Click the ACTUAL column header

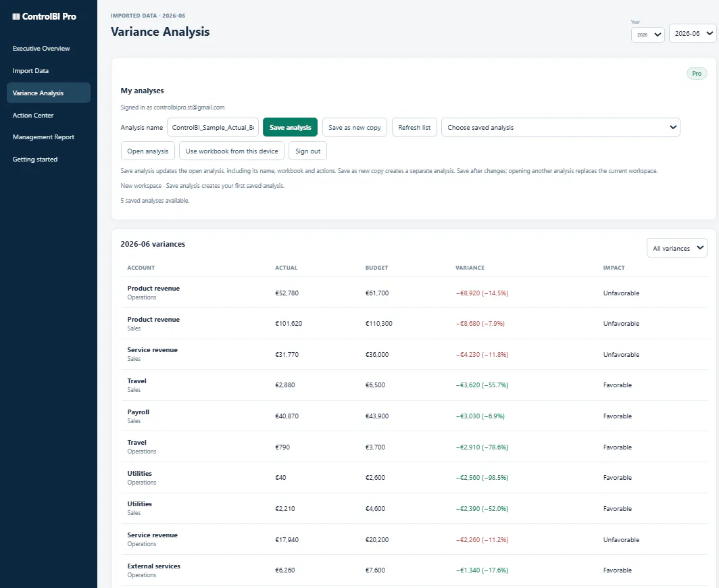click(286, 268)
